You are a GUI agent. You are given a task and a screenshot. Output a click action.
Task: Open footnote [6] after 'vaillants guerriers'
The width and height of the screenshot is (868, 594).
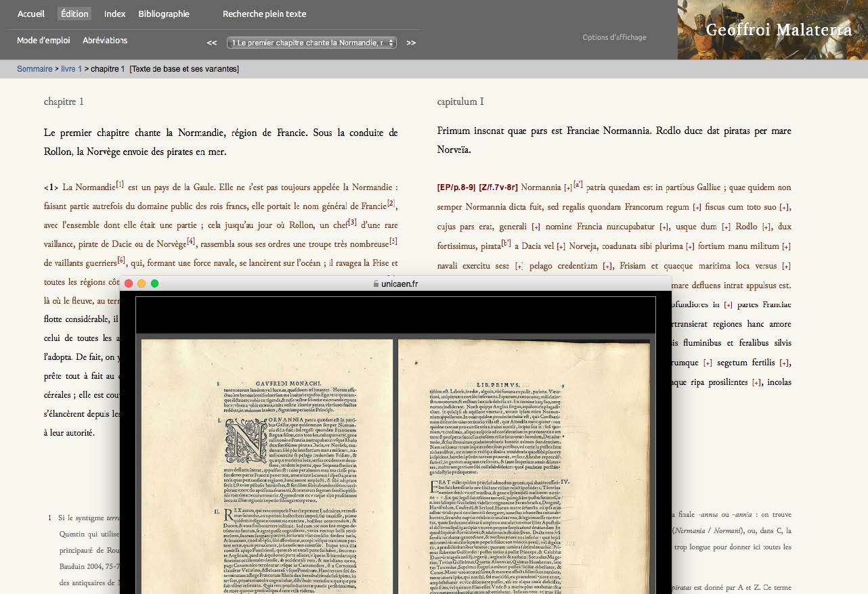coord(121,260)
